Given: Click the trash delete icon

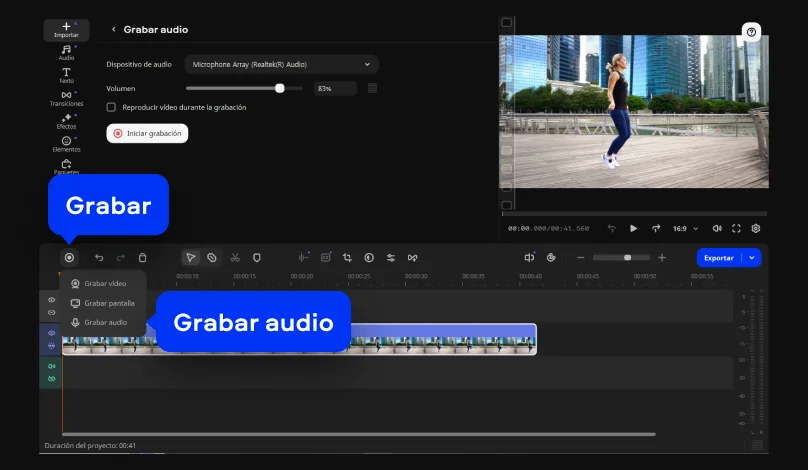Looking at the screenshot, I should click(143, 257).
